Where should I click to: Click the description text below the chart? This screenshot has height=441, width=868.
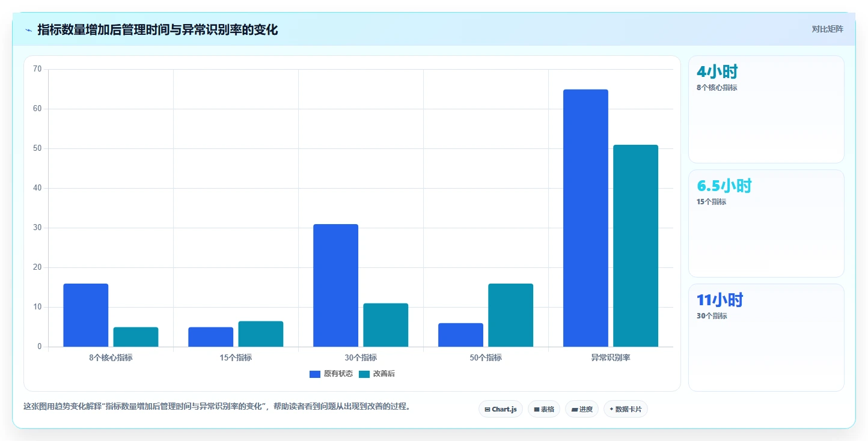tap(218, 407)
